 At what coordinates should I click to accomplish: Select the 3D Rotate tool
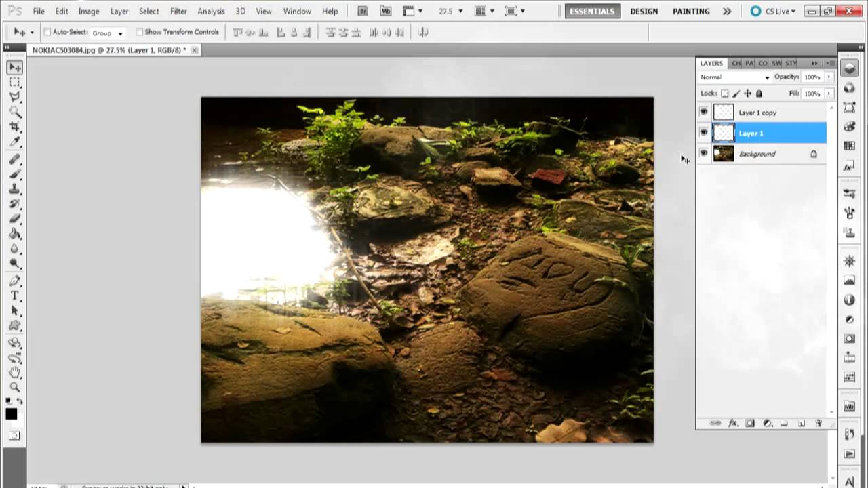coord(15,343)
